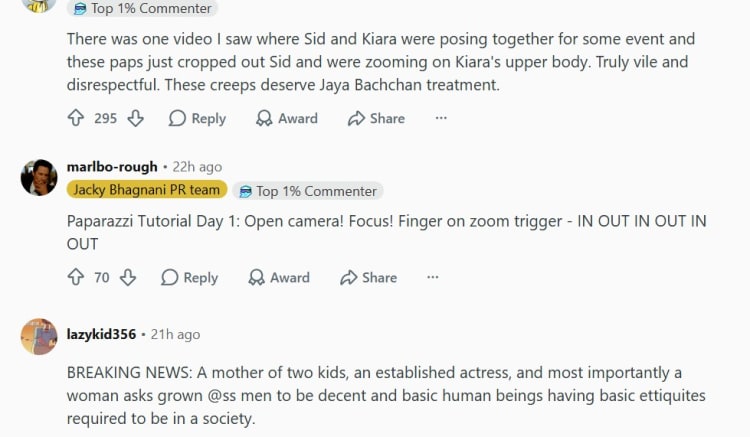Upvote marlbo-rough's comment with 70 points

[x=75, y=277]
